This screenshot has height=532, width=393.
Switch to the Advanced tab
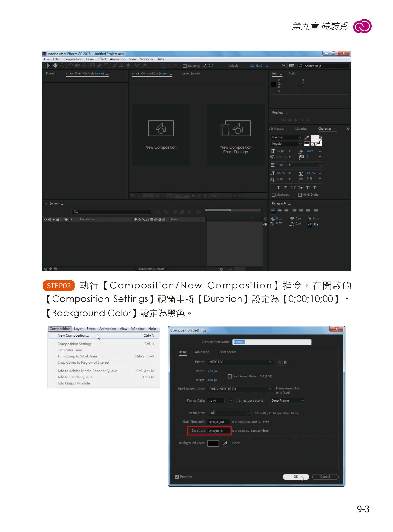point(202,352)
